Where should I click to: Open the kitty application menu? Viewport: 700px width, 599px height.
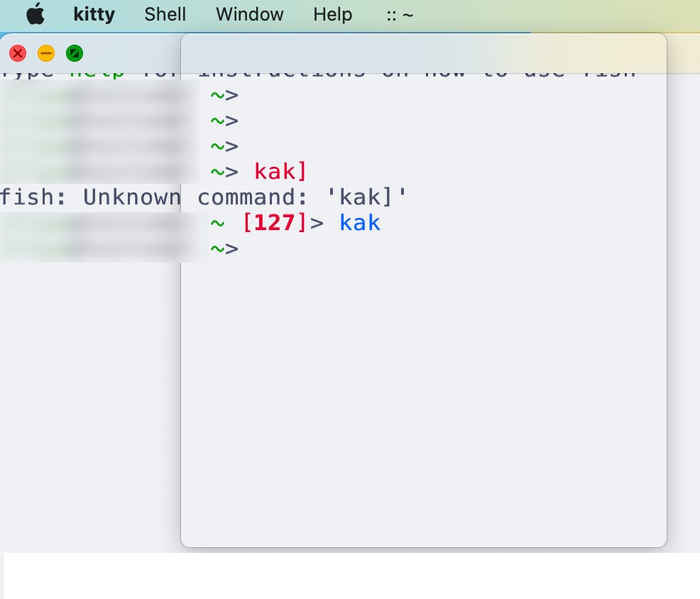(94, 14)
